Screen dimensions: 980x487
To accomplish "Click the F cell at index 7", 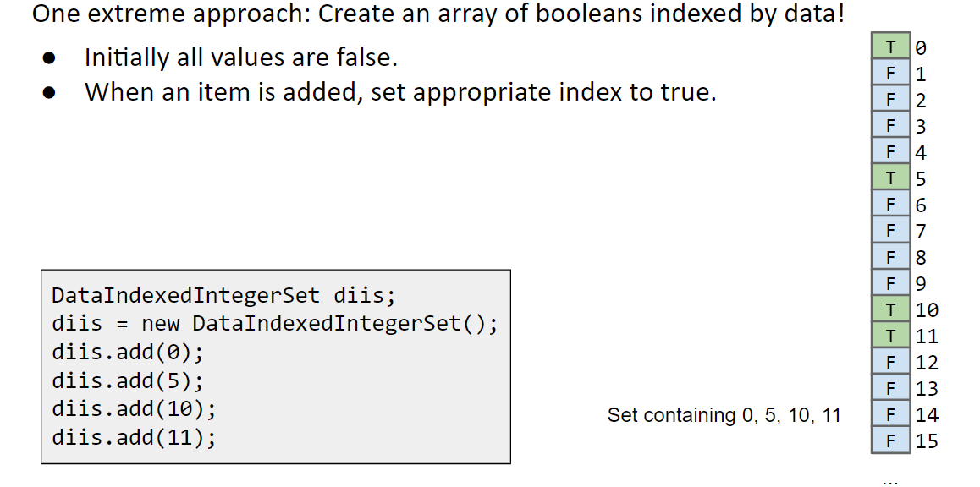I will coord(890,230).
